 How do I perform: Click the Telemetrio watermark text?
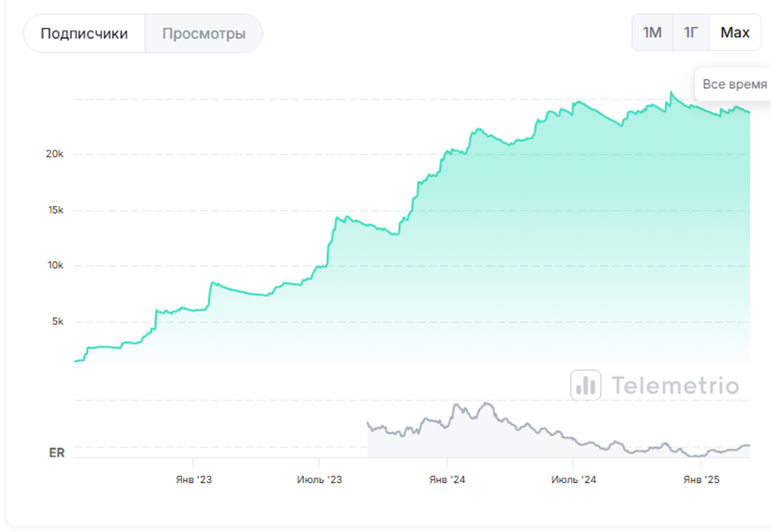675,385
